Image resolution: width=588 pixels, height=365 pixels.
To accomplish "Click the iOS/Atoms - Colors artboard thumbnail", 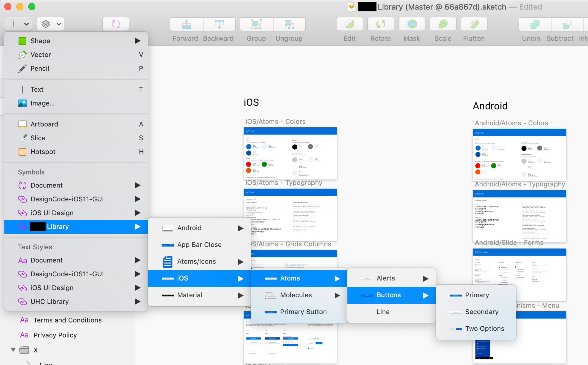I will pyautogui.click(x=290, y=153).
